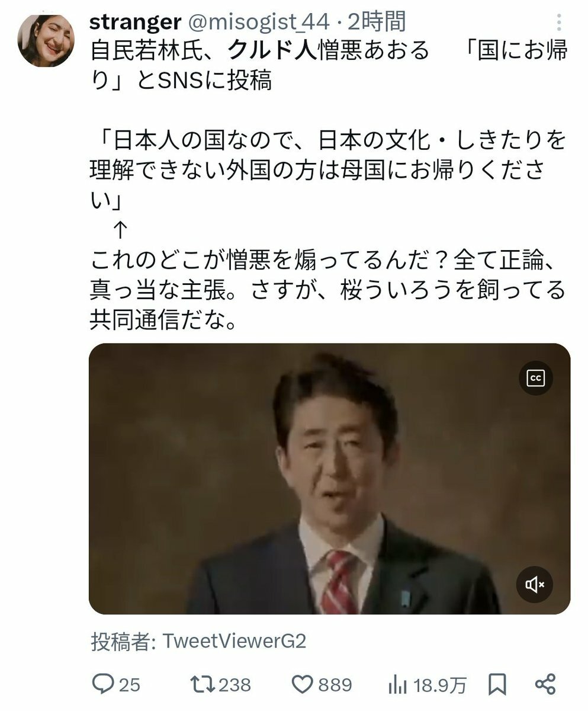Play the embedded video of the suited man
Screen dimensions: 588x711
click(x=329, y=479)
